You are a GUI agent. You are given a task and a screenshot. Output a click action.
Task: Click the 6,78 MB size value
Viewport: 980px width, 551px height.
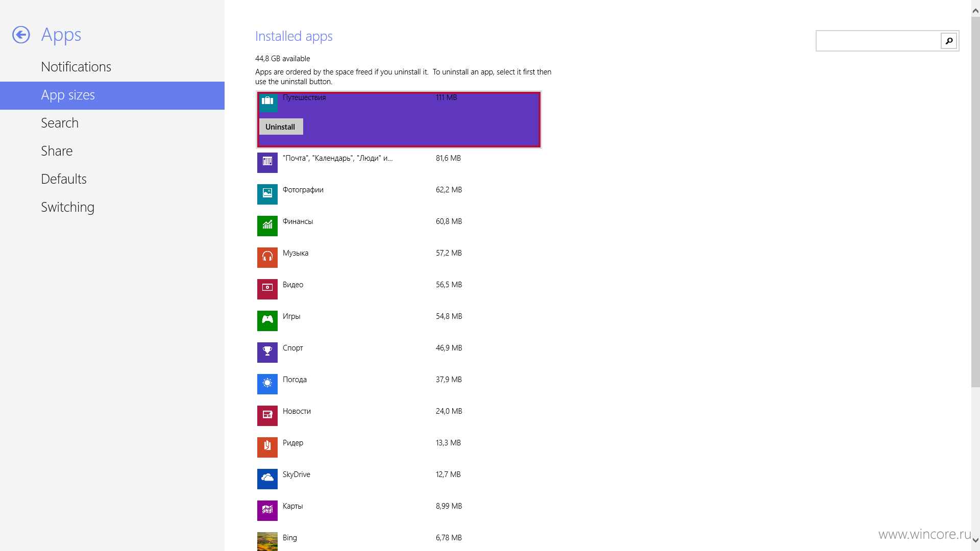coord(449,538)
